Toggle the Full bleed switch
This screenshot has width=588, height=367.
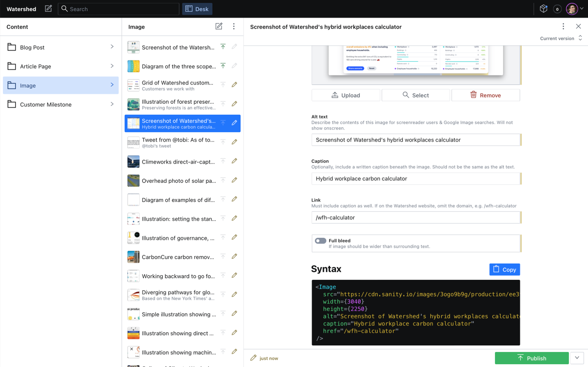pos(320,241)
